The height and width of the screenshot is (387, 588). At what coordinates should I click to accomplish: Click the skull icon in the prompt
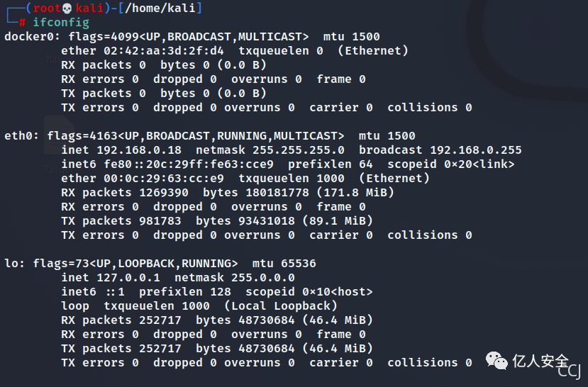point(67,9)
